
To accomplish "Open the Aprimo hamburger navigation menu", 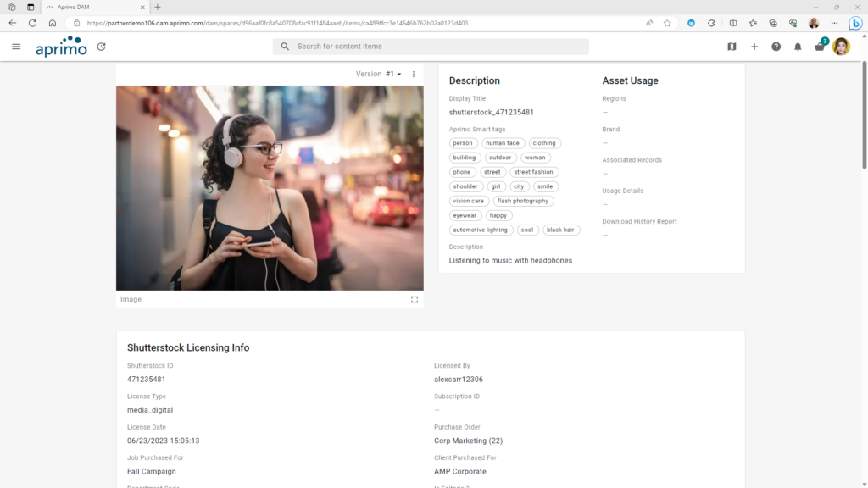I will pos(16,47).
